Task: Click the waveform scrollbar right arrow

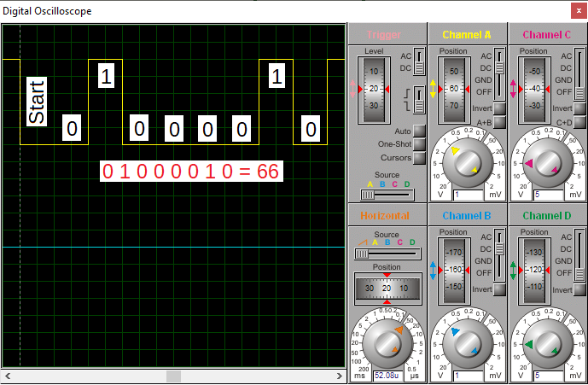Action: 340,376
